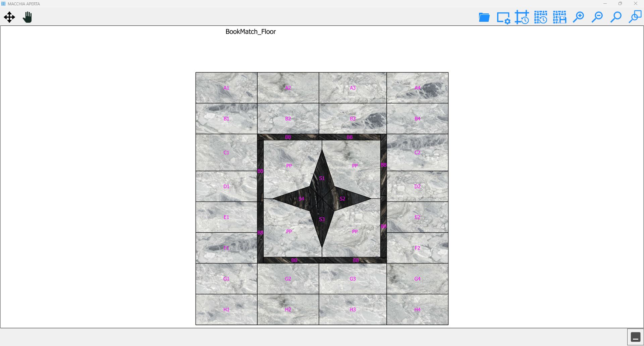
Task: Zoom out with magnifier minus
Action: pos(597,17)
